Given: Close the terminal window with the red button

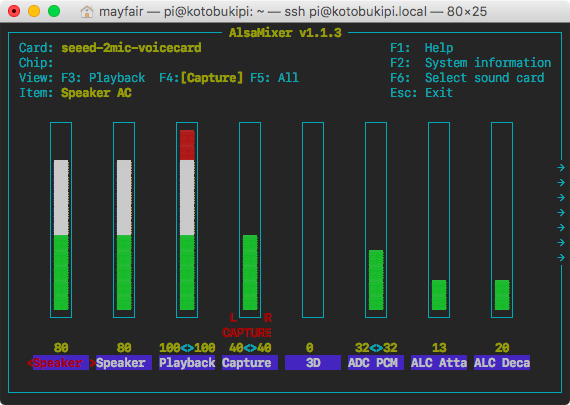Looking at the screenshot, I should (14, 11).
